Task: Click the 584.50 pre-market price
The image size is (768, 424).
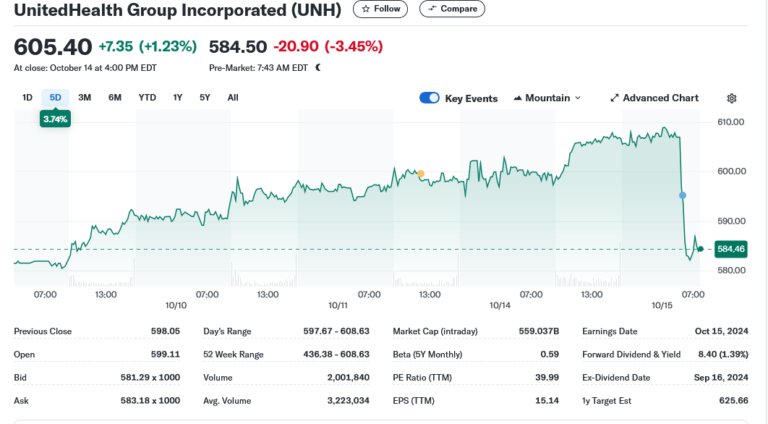Action: 238,47
